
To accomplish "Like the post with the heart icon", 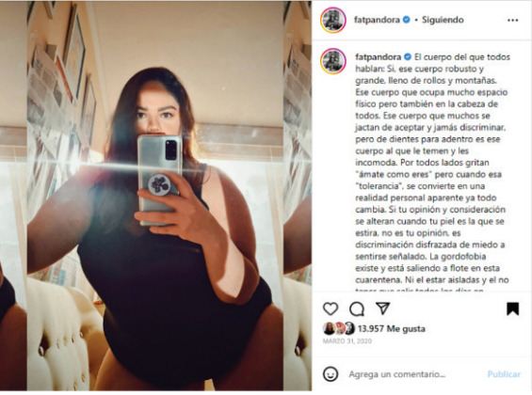I will coord(330,308).
